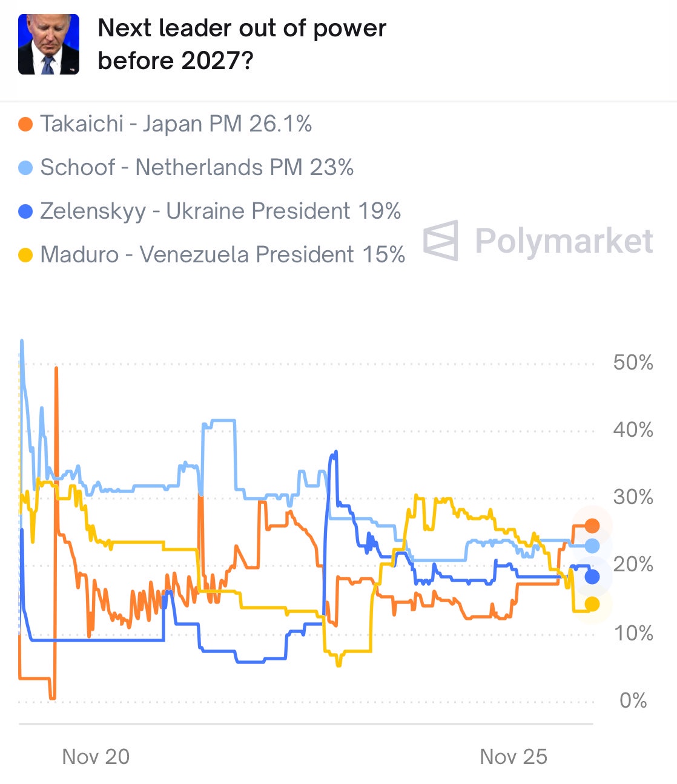Click the dark blue Zelenskyy chart endpoint marker
Image resolution: width=677 pixels, height=784 pixels.
pyautogui.click(x=592, y=577)
